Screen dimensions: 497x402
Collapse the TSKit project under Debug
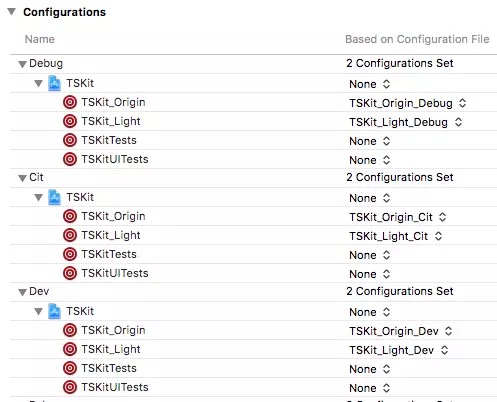click(x=39, y=83)
